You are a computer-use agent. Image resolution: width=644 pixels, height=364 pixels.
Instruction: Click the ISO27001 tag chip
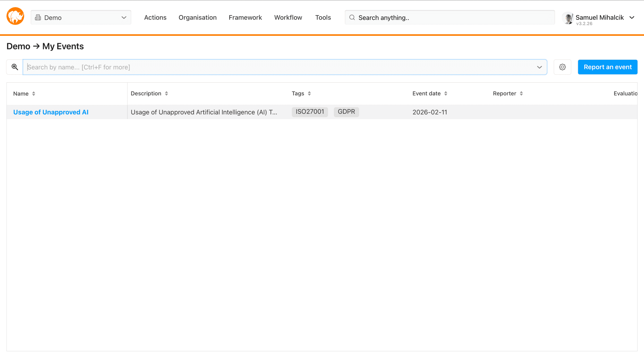310,112
